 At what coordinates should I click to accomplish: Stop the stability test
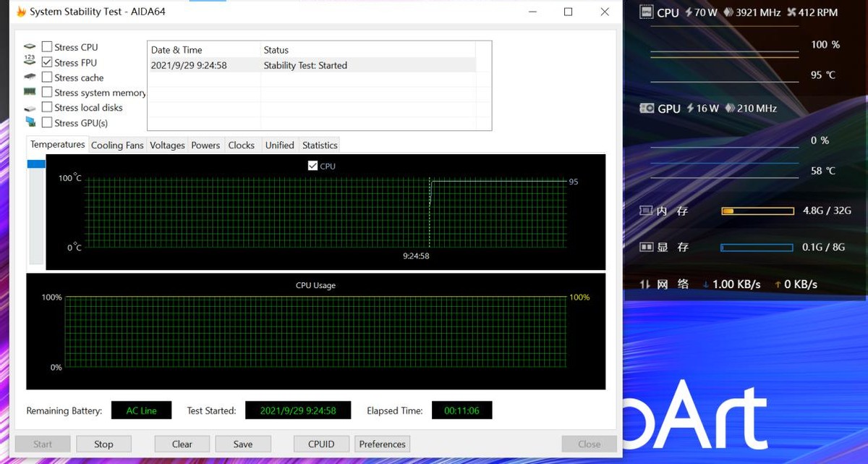pyautogui.click(x=103, y=444)
